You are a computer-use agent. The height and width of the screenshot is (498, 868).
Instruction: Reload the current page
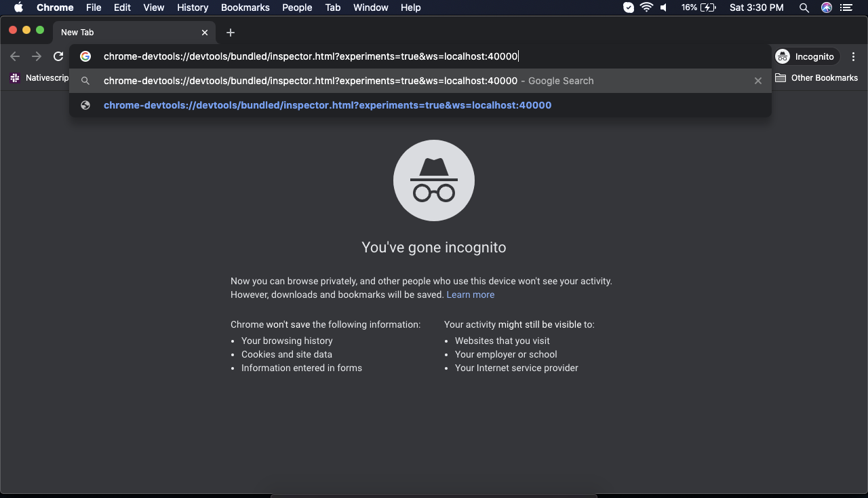click(x=58, y=56)
